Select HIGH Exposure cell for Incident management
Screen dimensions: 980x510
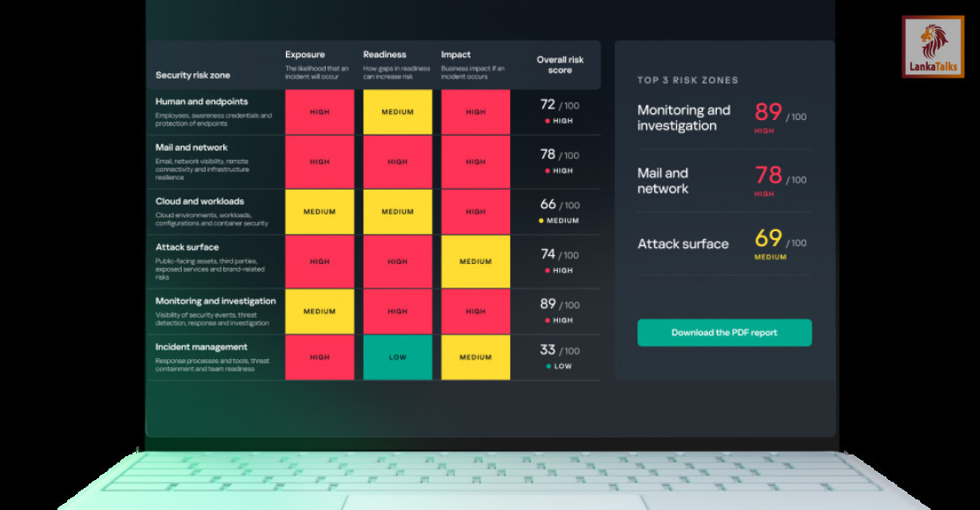coord(320,357)
